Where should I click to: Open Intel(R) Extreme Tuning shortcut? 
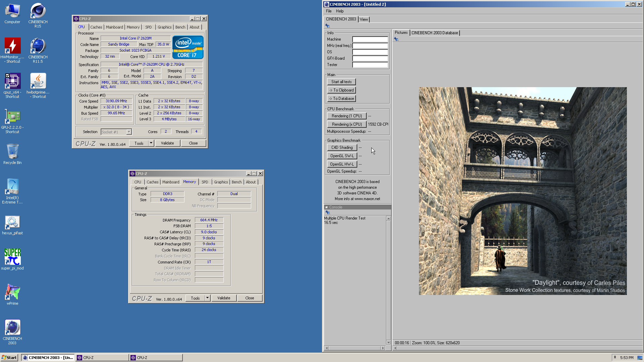[12, 191]
